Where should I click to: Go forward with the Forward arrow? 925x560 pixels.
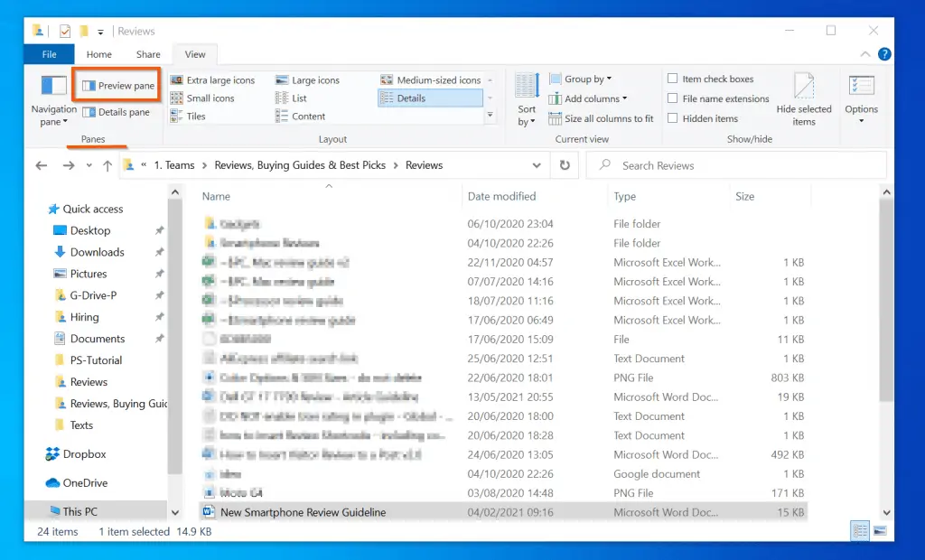[x=69, y=166]
